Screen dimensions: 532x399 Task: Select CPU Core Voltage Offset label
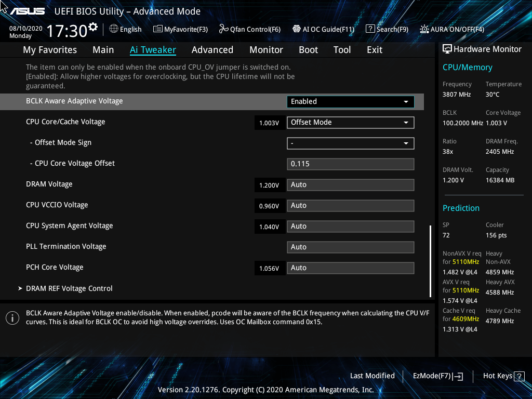[72, 163]
